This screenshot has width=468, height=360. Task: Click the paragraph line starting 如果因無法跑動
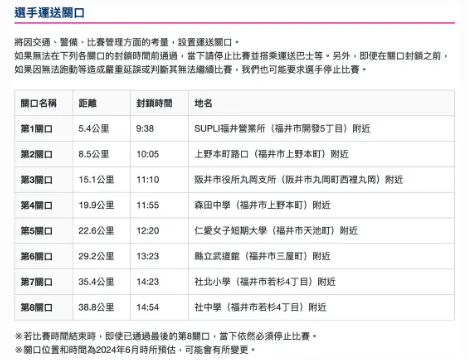(x=191, y=70)
